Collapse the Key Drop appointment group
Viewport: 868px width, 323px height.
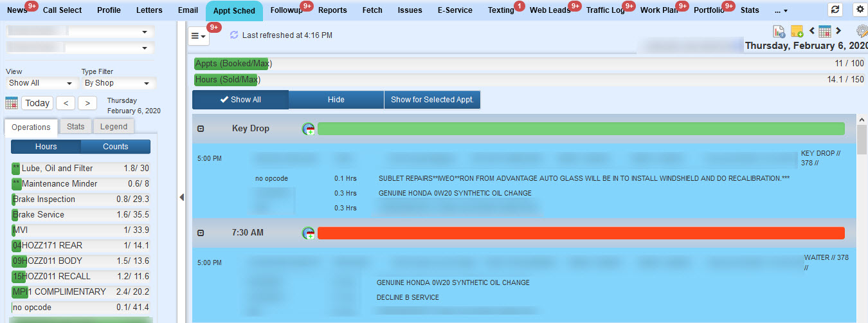[201, 129]
